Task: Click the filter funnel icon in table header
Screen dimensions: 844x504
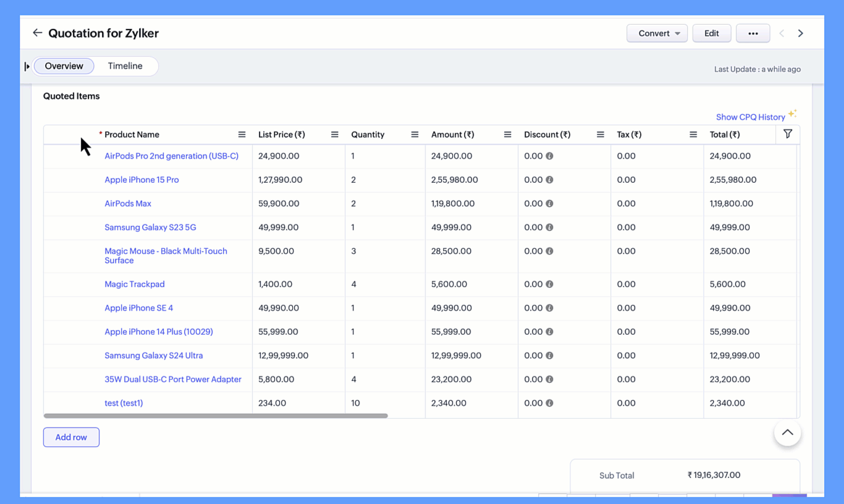Action: (x=787, y=134)
